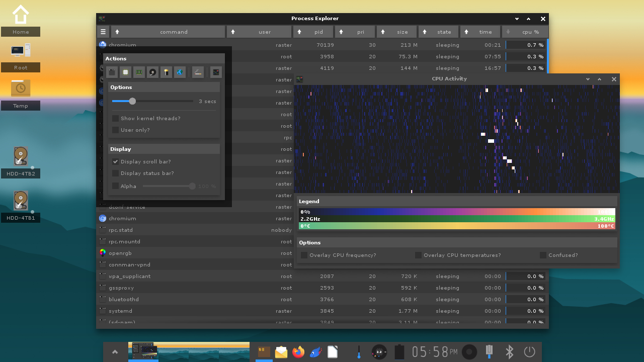The image size is (644, 362).
Task: Uncheck Display scroll bar option
Action: click(115, 161)
